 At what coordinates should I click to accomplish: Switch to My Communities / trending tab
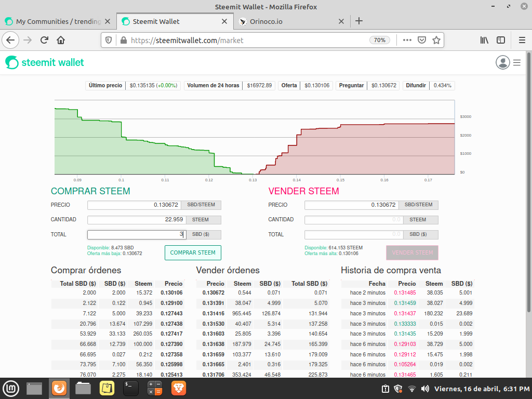click(58, 21)
